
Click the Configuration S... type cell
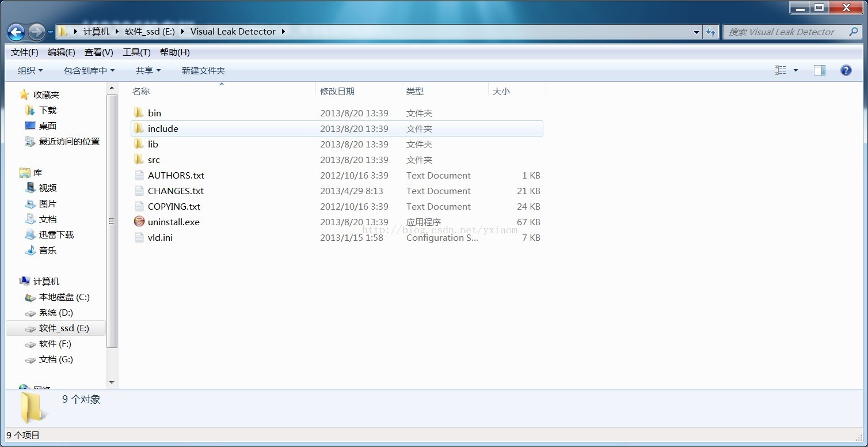click(442, 237)
